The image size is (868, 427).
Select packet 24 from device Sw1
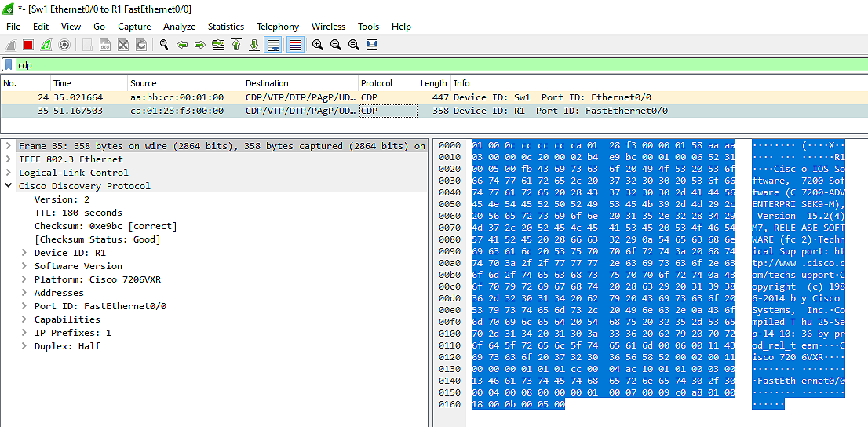pyautogui.click(x=235, y=98)
